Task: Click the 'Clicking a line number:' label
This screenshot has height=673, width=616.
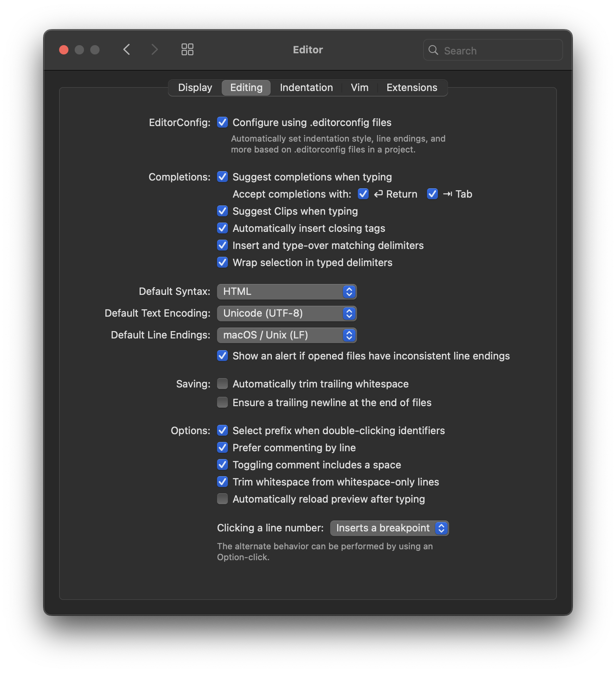Action: (270, 528)
